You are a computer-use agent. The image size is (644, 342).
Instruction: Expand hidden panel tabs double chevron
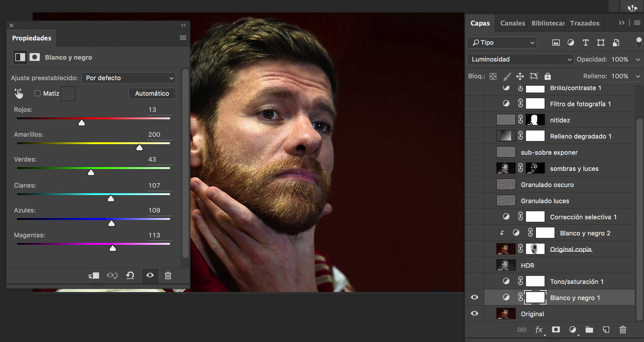tap(621, 23)
